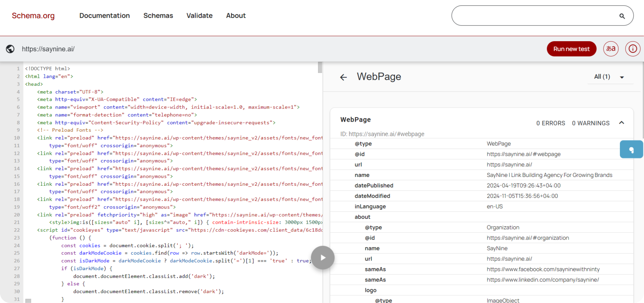Select the datePublished row label
Image resolution: width=644 pixels, height=303 pixels.
tap(374, 185)
